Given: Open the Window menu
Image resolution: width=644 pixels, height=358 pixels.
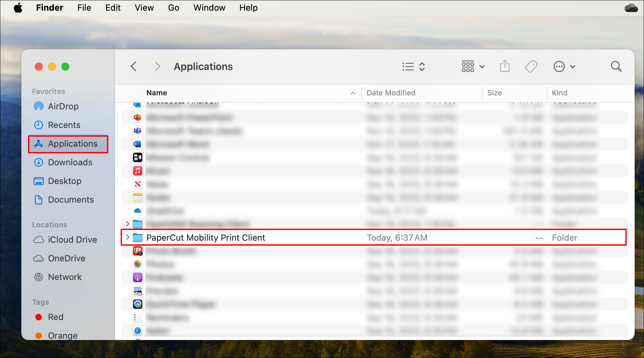Looking at the screenshot, I should click(x=209, y=8).
